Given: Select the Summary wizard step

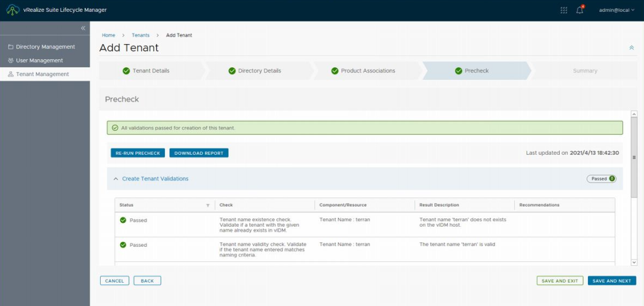Looking at the screenshot, I should point(585,71).
